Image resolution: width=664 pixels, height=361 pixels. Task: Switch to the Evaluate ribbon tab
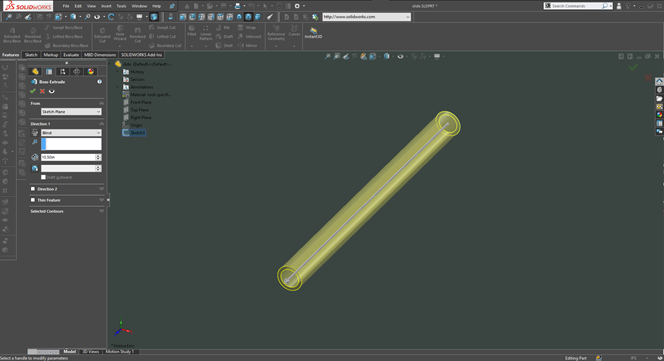point(71,55)
